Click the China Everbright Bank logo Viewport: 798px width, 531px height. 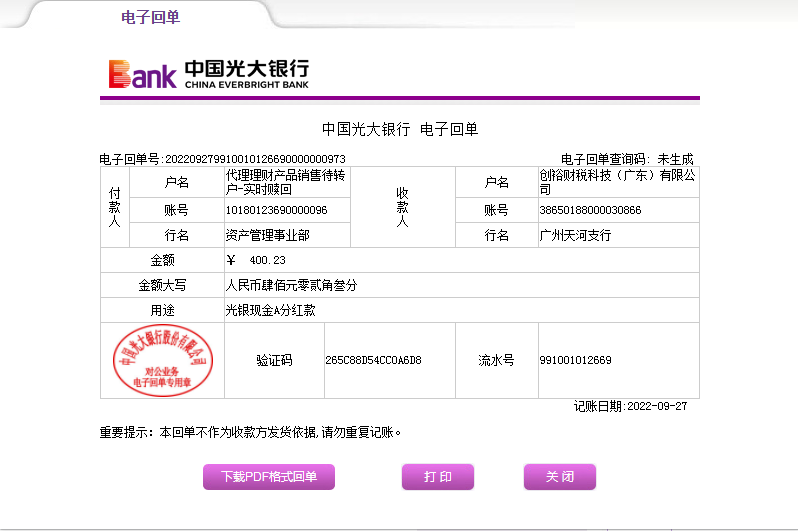pyautogui.click(x=209, y=74)
